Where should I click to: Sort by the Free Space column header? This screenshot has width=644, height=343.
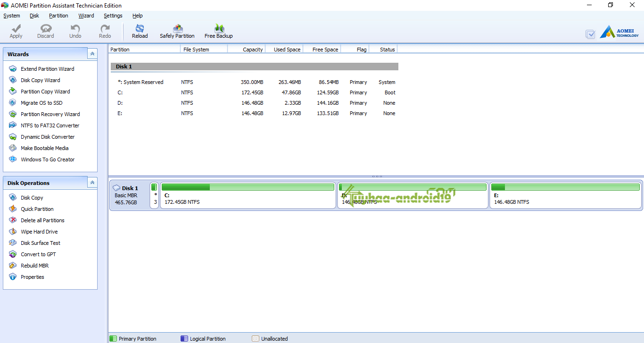(325, 50)
